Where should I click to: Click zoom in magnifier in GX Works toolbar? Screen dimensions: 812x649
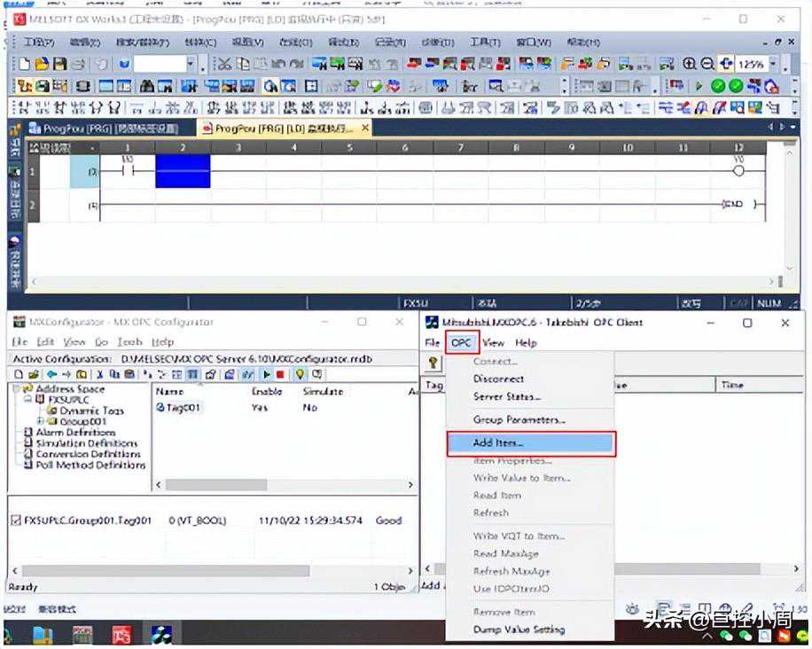689,65
